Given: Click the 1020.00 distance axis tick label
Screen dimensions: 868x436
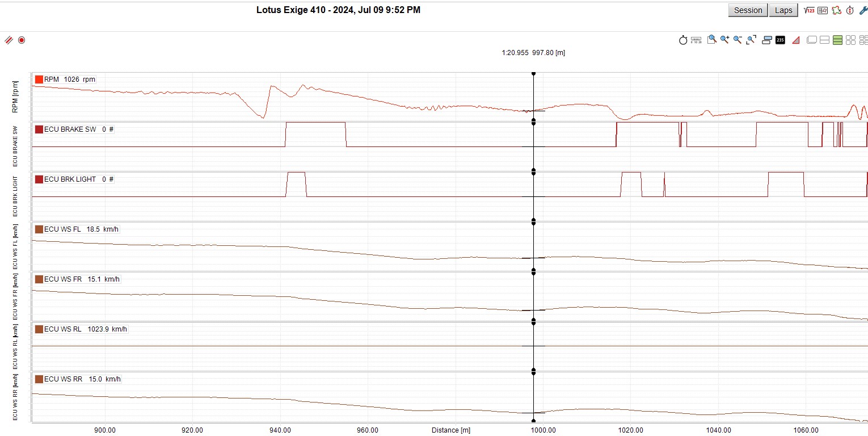Looking at the screenshot, I should pos(630,430).
